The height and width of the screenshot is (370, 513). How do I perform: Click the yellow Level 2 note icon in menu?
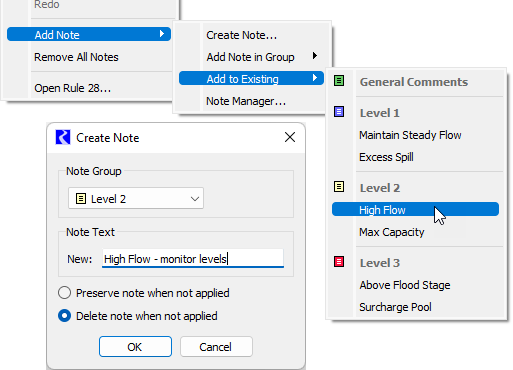point(339,186)
